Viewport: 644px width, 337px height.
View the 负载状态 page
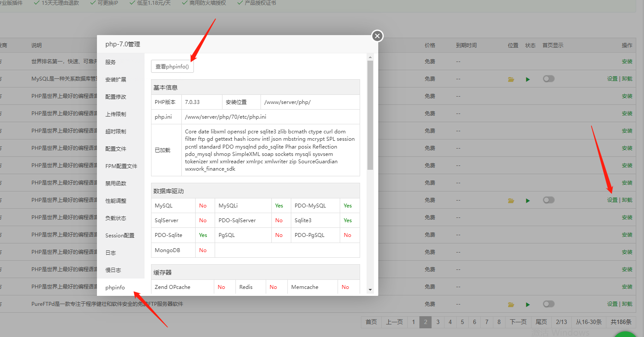pos(121,218)
